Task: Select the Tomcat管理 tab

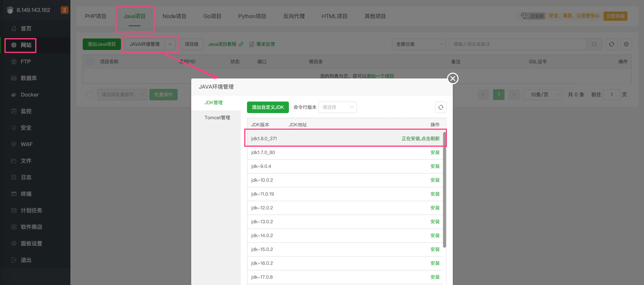Action: click(217, 118)
